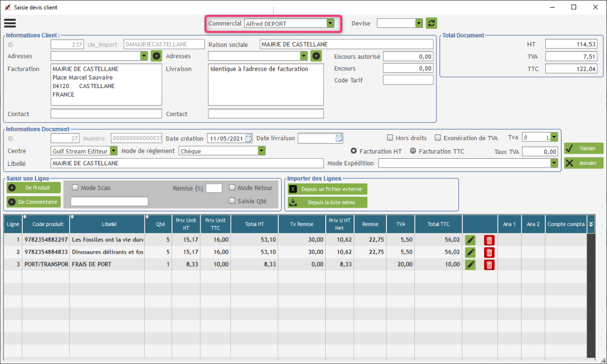Viewport: 607px width, 364px height.
Task: Click the Code Tarif field
Action: coord(408,80)
